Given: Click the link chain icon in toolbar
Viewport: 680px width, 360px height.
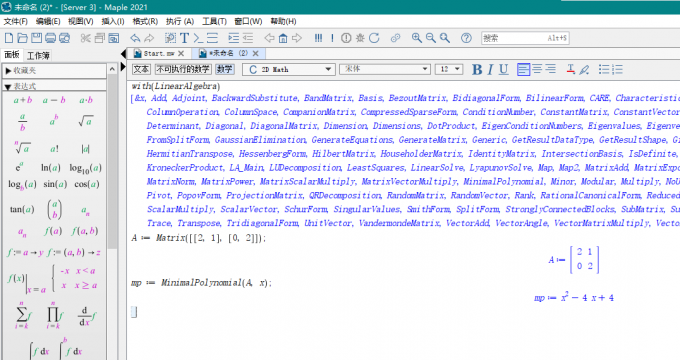Looking at the screenshot, I should pyautogui.click(x=395, y=38).
